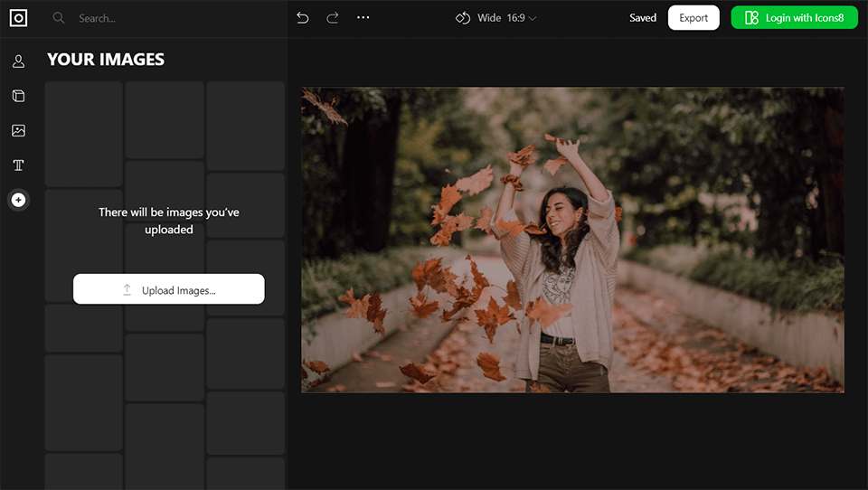Click the 'There will be images' placeholder text
868x490 pixels.
tap(169, 221)
